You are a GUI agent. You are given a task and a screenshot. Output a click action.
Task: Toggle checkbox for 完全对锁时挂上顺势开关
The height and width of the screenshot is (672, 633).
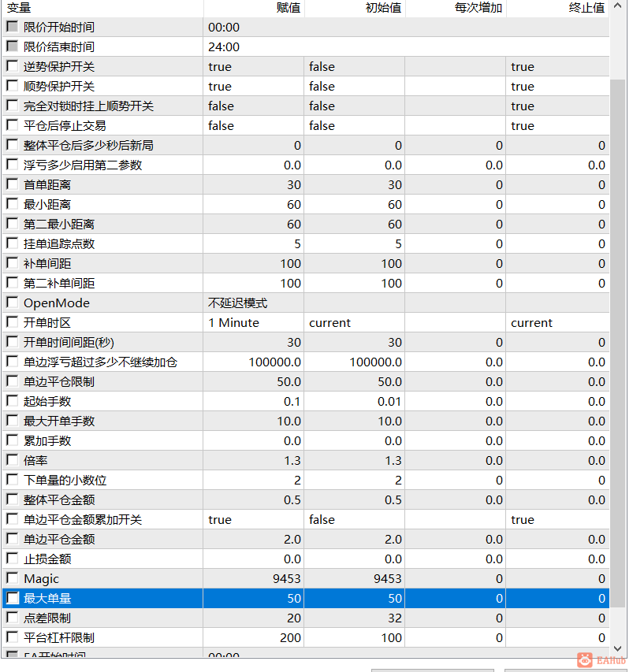13,106
